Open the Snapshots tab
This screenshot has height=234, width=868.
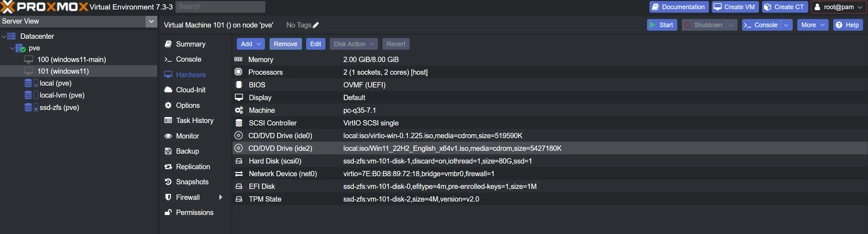[192, 182]
